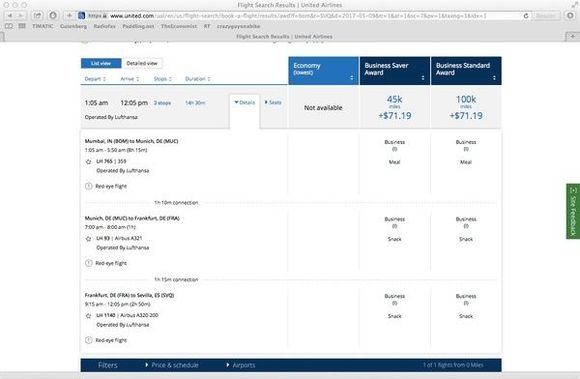Screen dimensions: 580x379
Task: Sort by Economy (lowest) column
Action: 323,71
